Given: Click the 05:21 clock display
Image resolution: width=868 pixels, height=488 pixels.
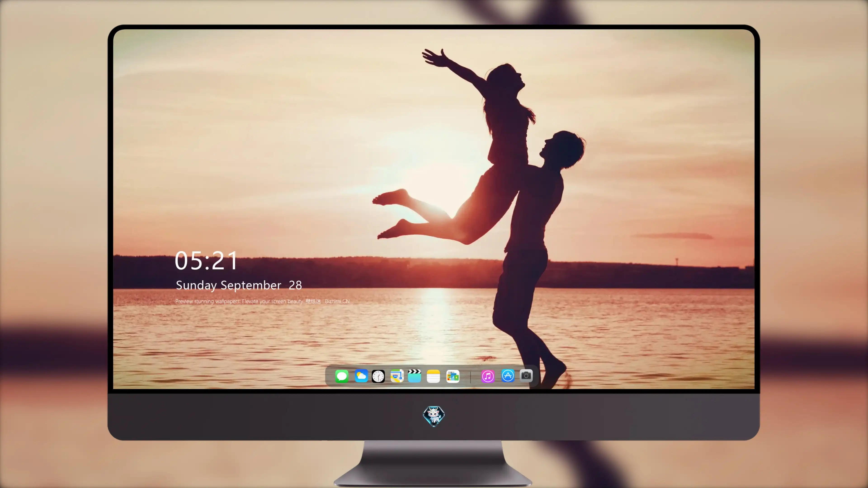Looking at the screenshot, I should tap(206, 261).
